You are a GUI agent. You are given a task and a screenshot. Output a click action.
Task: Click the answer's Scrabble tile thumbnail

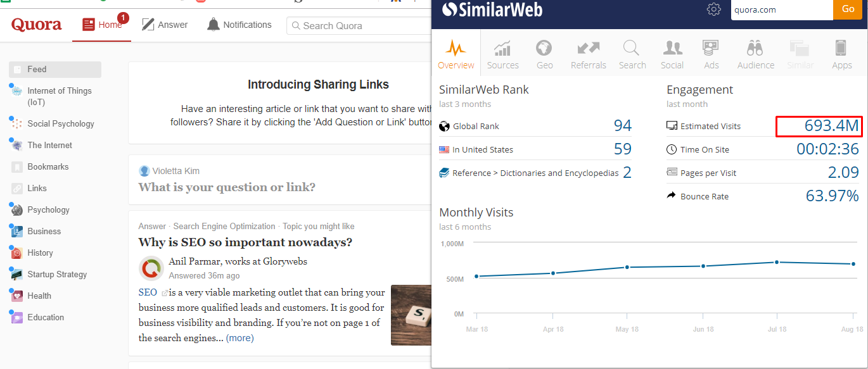[x=411, y=315]
